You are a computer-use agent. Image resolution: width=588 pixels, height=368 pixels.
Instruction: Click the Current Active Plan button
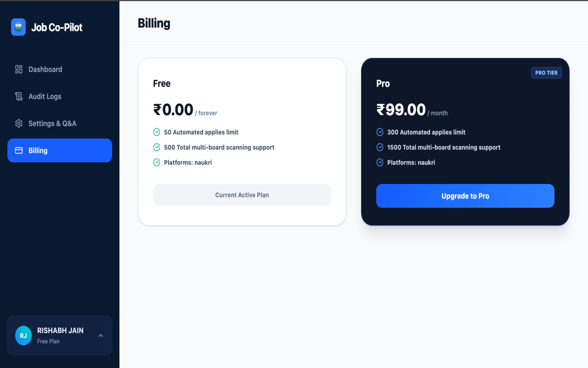pos(242,195)
